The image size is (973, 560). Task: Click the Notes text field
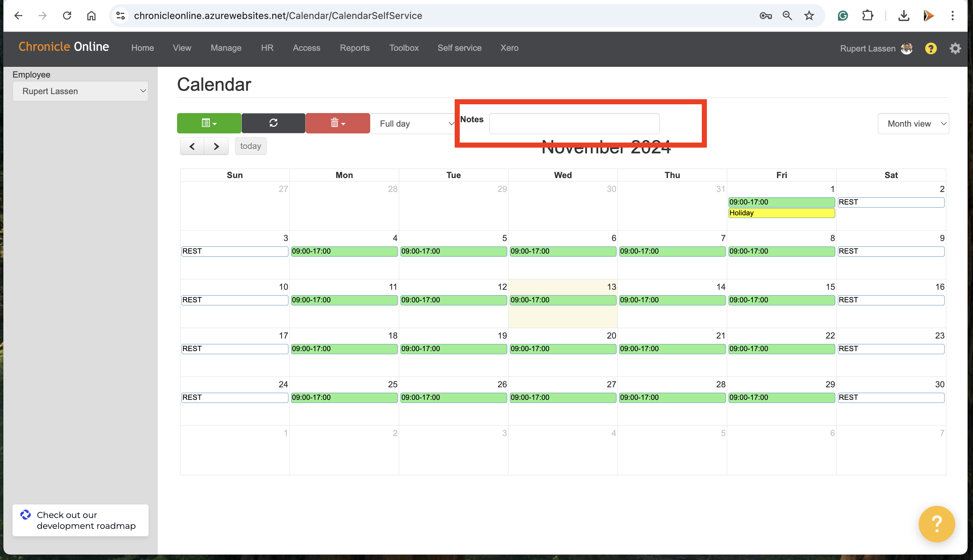574,124
